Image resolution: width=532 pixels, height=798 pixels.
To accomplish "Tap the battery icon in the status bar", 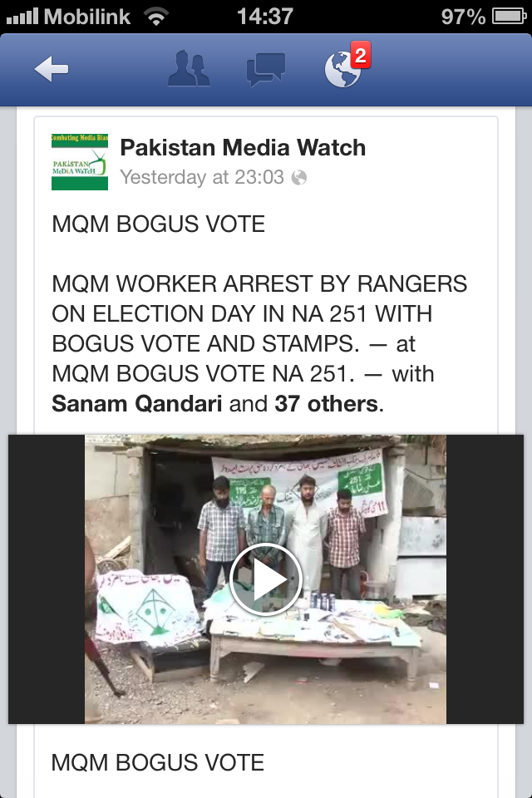I will click(x=509, y=17).
